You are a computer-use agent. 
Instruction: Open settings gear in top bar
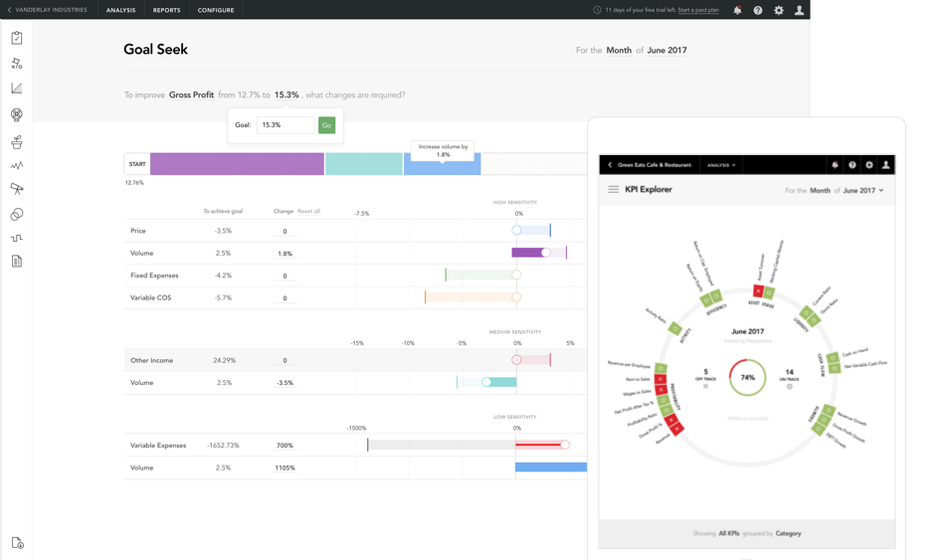coord(779,10)
